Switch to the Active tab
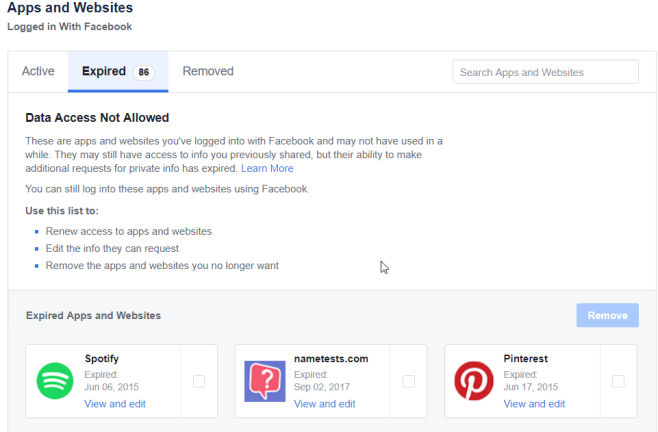Image resolution: width=658 pixels, height=432 pixels. 38,71
